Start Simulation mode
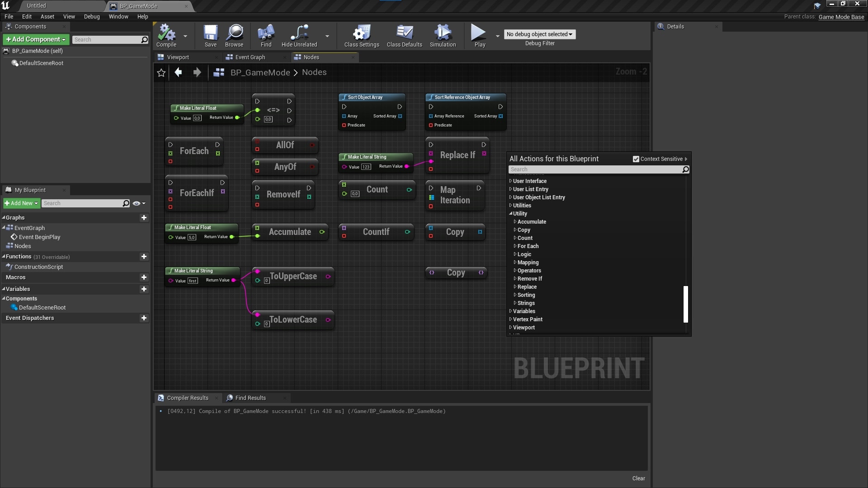The image size is (868, 488). point(443,36)
